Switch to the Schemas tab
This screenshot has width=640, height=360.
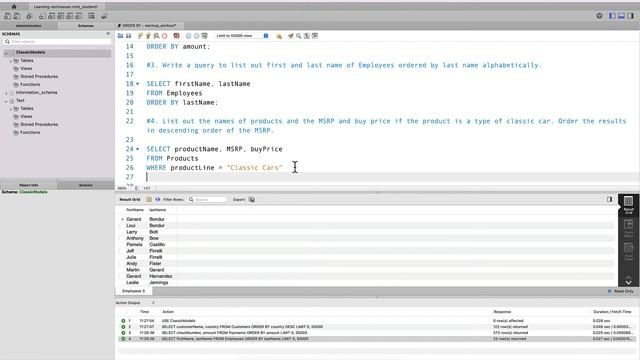tap(86, 26)
